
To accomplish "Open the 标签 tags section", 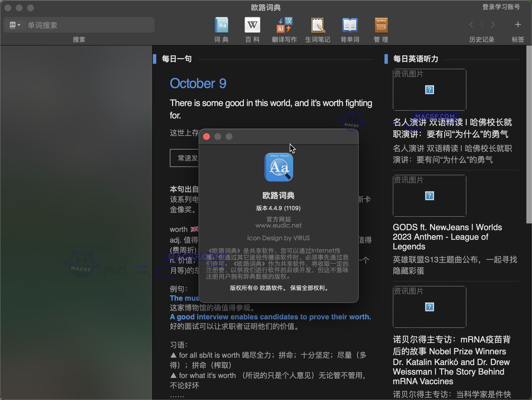I will pos(518,39).
